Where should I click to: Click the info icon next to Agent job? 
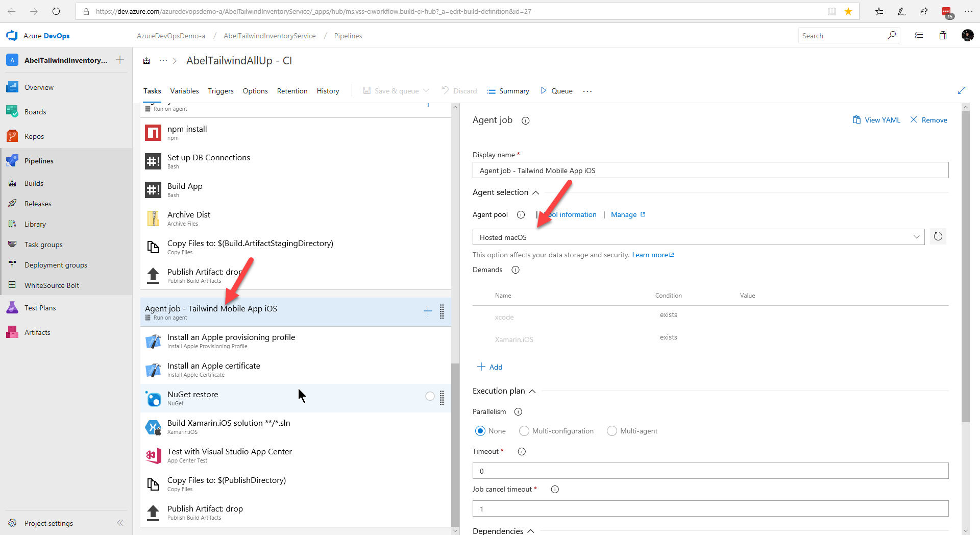(525, 120)
